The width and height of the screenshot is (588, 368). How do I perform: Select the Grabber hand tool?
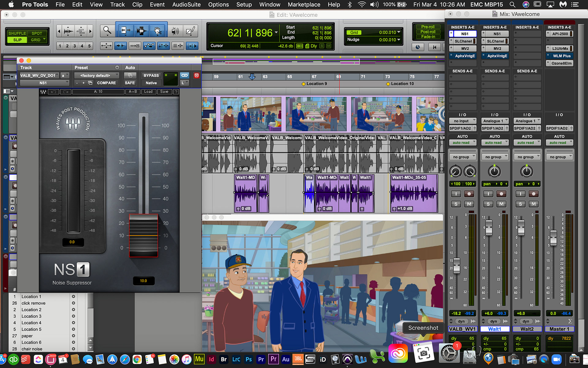pyautogui.click(x=158, y=30)
